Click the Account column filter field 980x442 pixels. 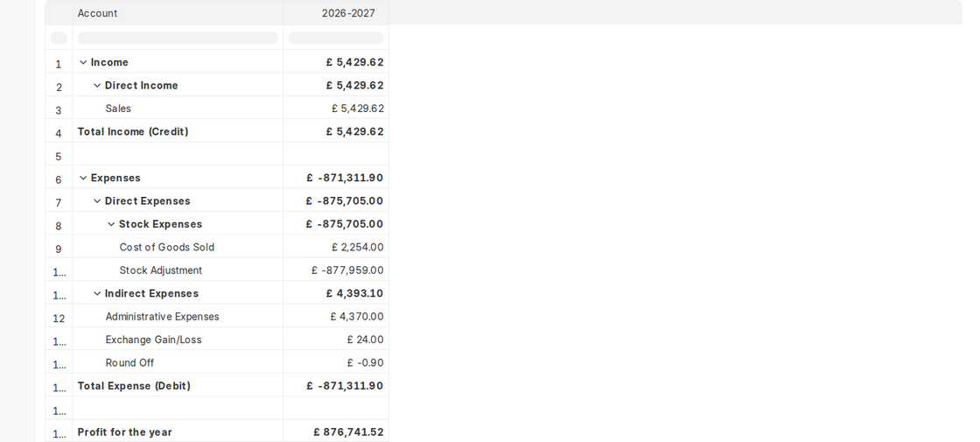click(178, 39)
